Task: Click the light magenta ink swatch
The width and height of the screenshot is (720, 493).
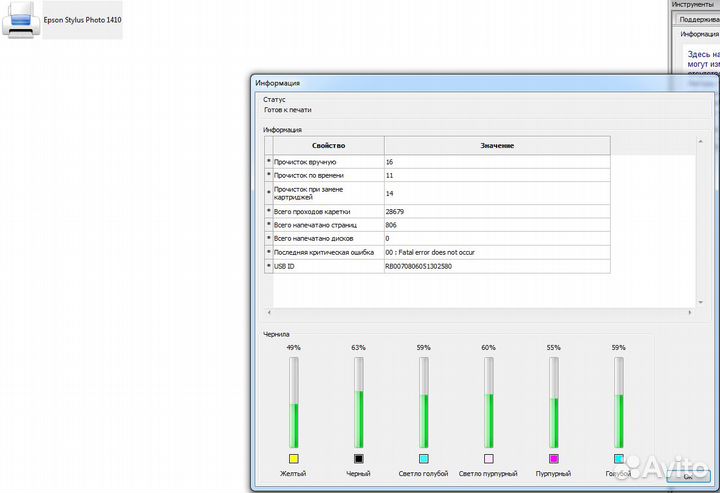Action: (489, 459)
